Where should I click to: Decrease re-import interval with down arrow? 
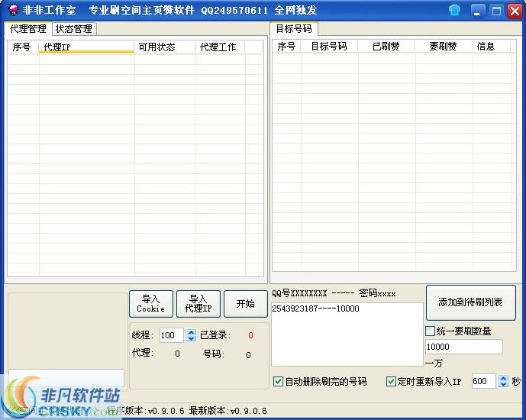[x=503, y=384]
